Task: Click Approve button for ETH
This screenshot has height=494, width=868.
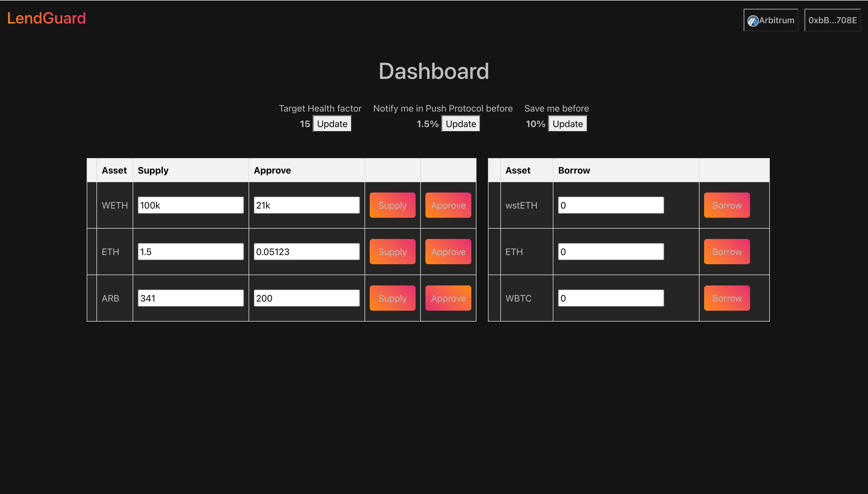Action: [448, 252]
